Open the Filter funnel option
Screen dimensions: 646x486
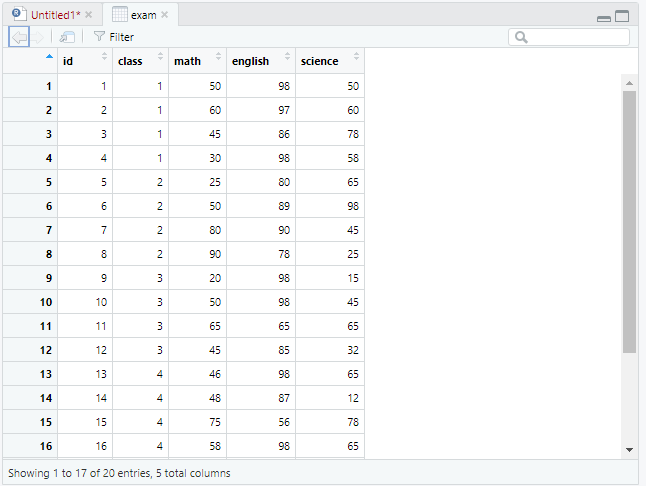[x=114, y=37]
